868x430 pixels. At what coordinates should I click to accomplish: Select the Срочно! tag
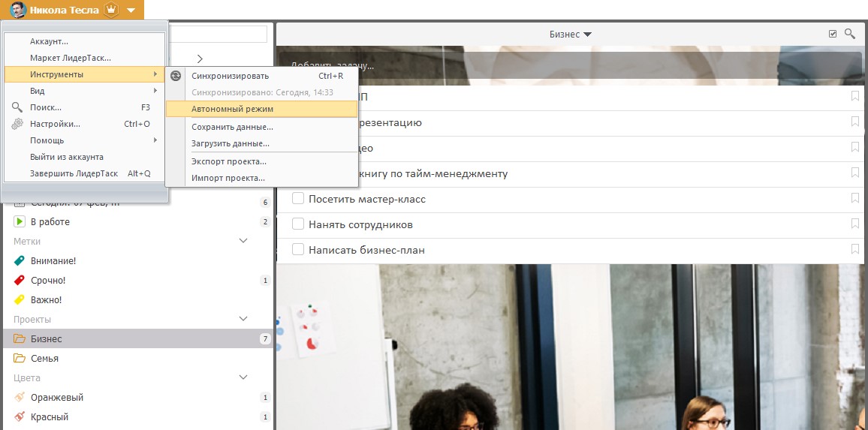(137, 281)
